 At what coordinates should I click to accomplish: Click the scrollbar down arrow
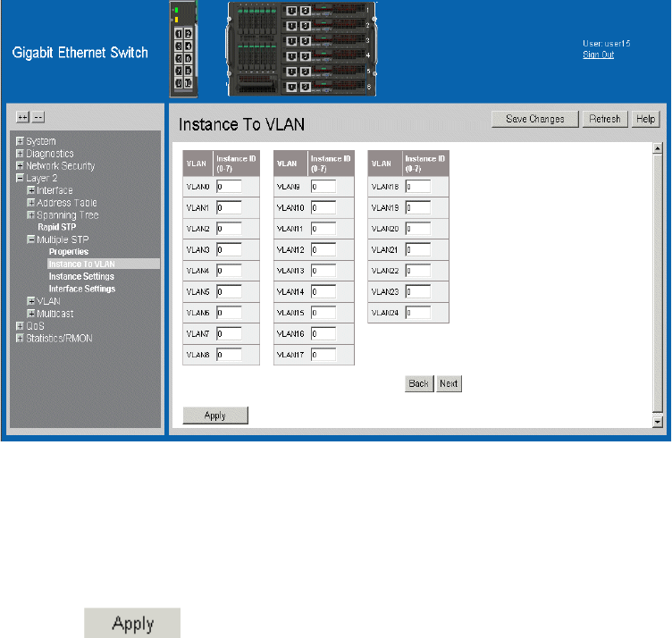[x=658, y=421]
